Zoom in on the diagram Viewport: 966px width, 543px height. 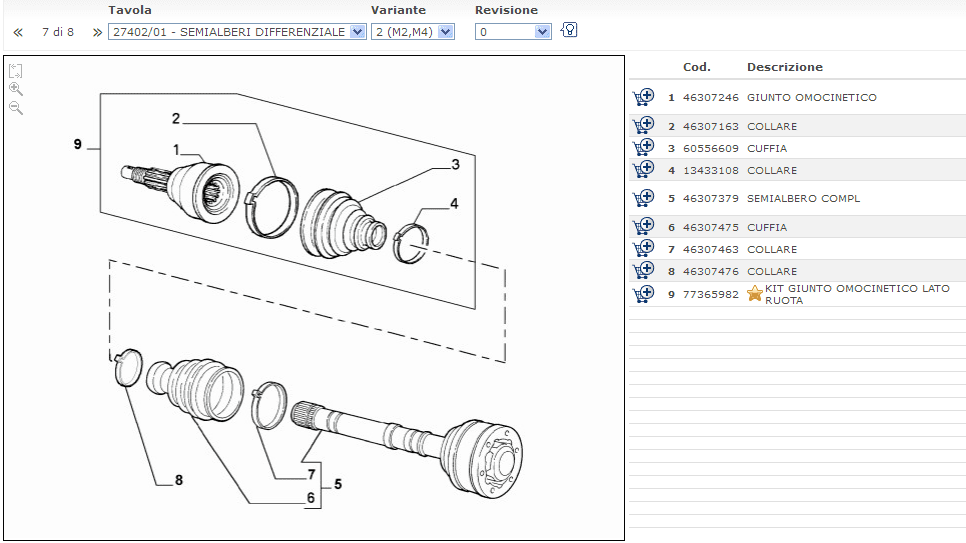(x=16, y=89)
